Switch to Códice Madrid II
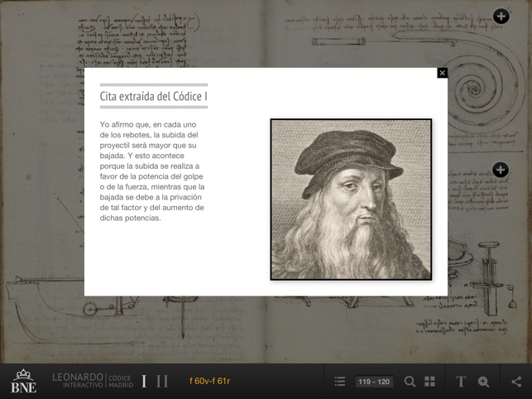Viewport: 532px width, 399px height. pyautogui.click(x=162, y=381)
